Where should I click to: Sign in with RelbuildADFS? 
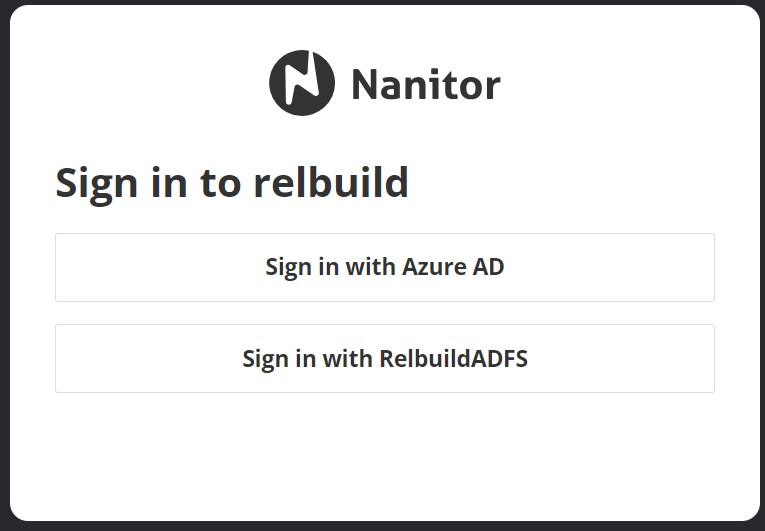point(384,358)
